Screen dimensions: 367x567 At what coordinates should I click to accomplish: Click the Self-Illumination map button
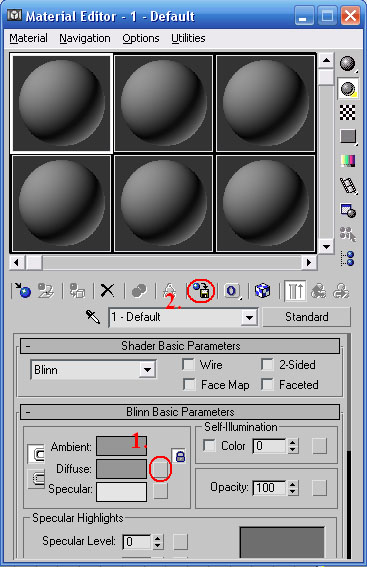[319, 446]
